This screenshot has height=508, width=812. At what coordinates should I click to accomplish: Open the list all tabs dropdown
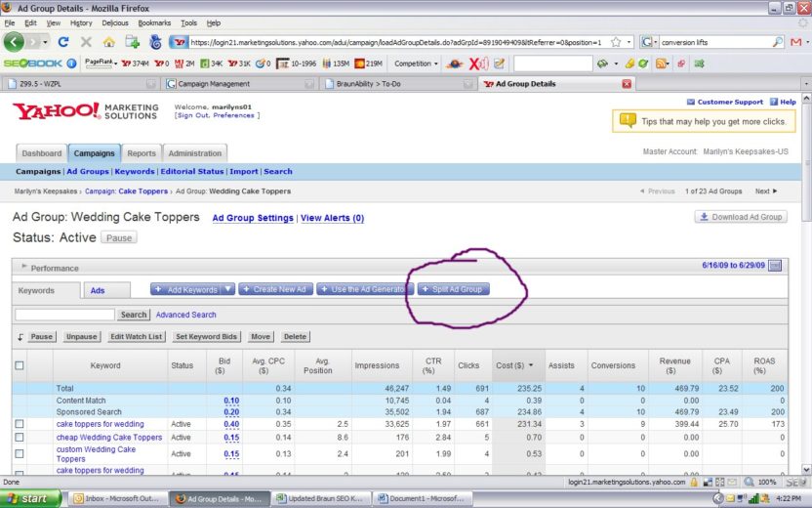(806, 83)
